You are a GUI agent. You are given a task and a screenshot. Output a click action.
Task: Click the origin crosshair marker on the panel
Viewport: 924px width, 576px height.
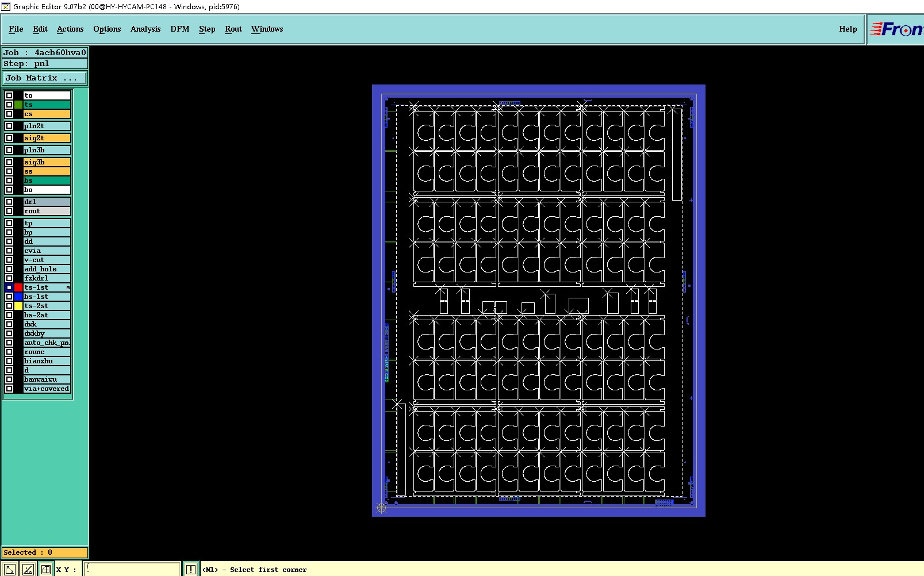click(x=381, y=508)
